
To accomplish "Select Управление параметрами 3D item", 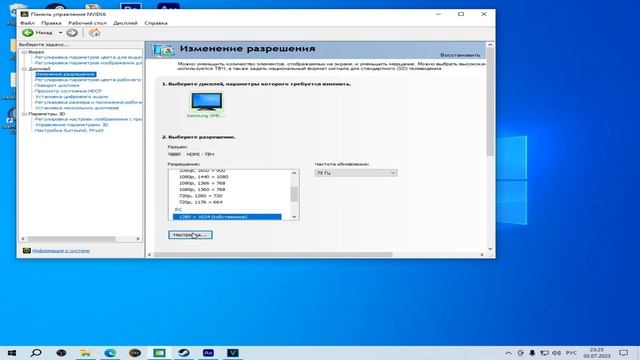I will 71,124.
